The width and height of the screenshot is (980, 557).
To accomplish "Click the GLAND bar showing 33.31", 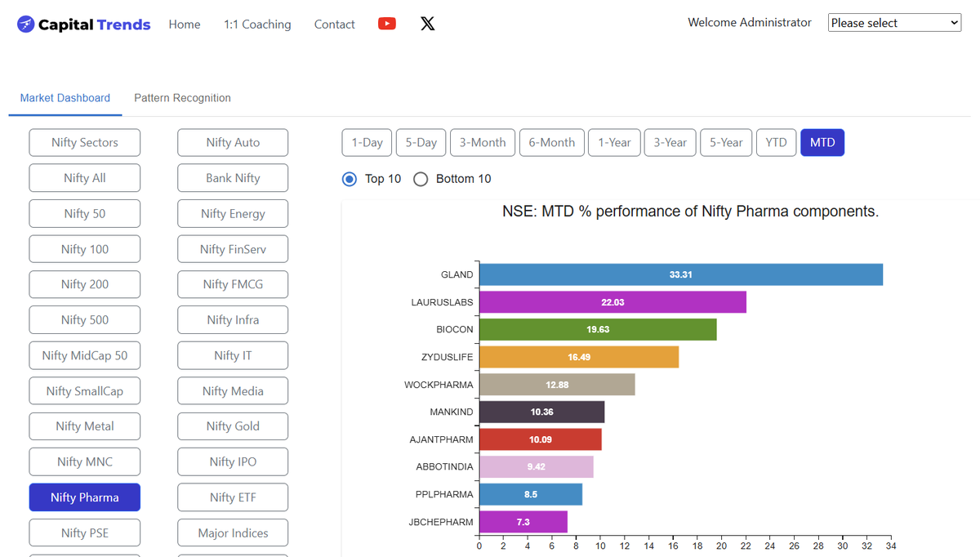I will point(681,274).
